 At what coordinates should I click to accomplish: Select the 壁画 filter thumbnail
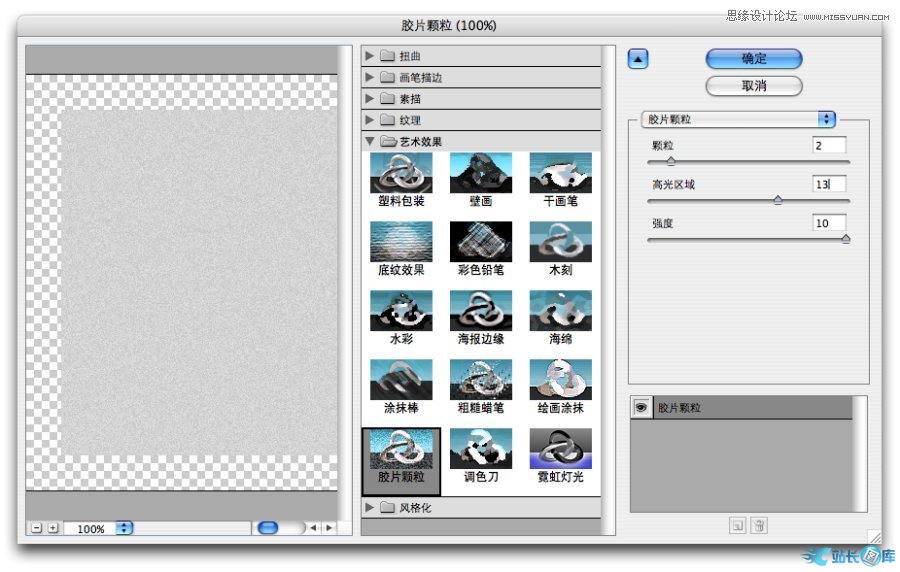480,172
